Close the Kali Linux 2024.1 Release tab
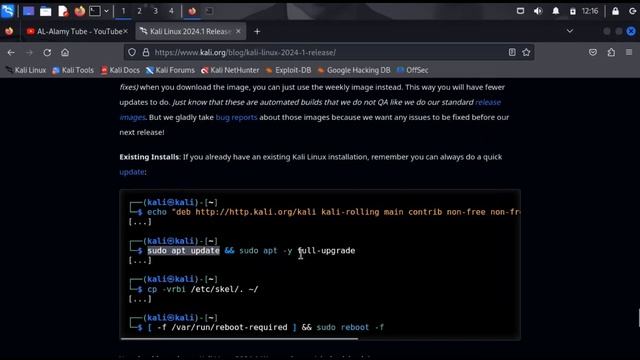 [x=238, y=31]
